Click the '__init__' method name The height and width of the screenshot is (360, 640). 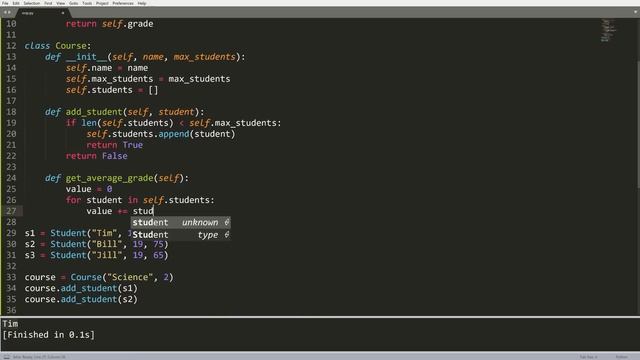pos(87,57)
